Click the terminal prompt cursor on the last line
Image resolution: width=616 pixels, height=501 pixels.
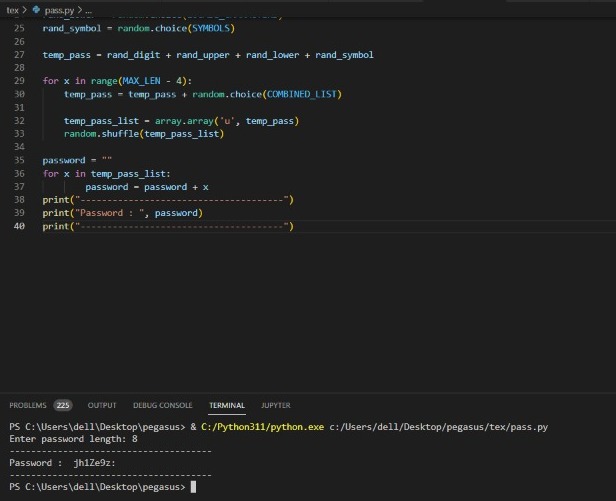(x=193, y=487)
